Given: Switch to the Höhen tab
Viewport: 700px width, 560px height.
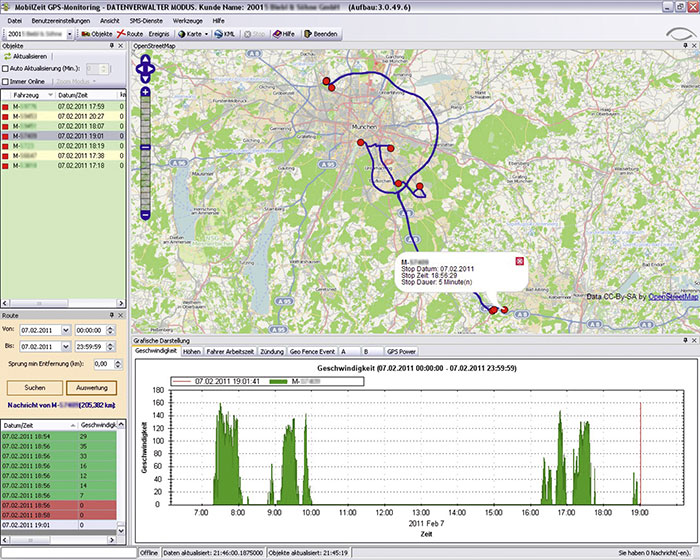Looking at the screenshot, I should pos(192,351).
